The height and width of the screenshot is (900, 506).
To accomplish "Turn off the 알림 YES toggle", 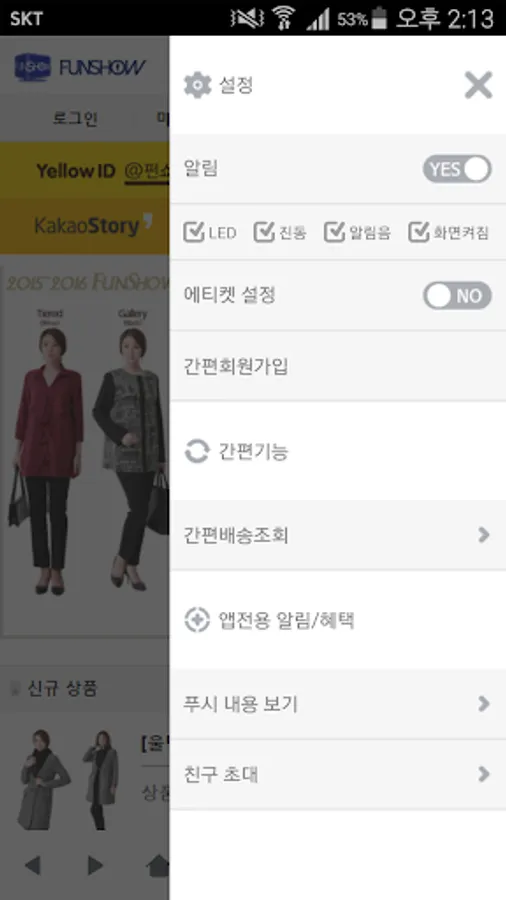I will coord(457,169).
